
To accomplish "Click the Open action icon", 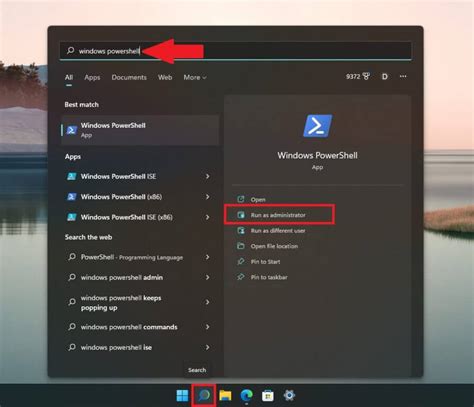I will tap(241, 199).
